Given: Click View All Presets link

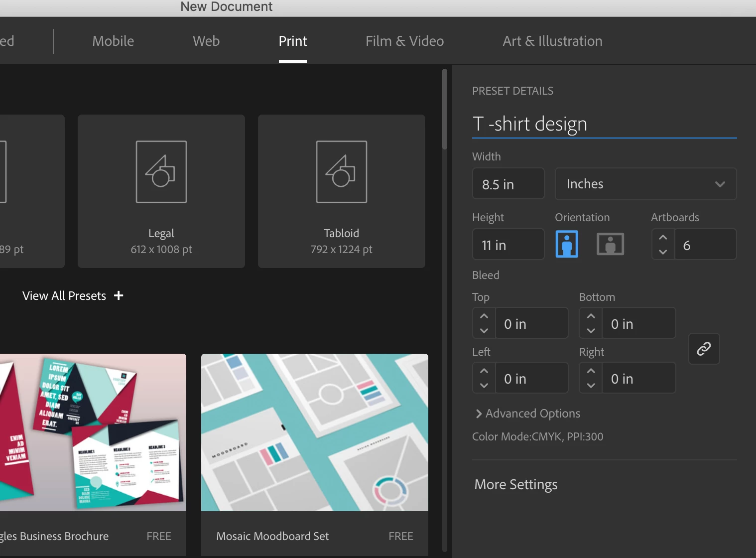Looking at the screenshot, I should click(64, 296).
